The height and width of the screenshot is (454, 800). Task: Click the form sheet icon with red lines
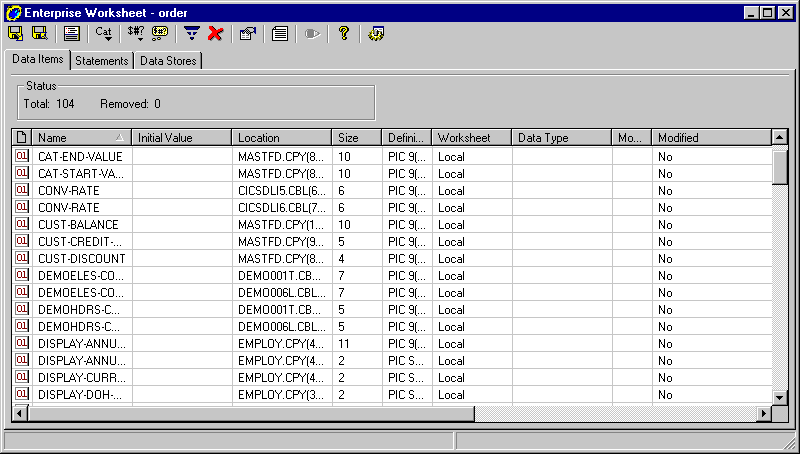(71, 34)
